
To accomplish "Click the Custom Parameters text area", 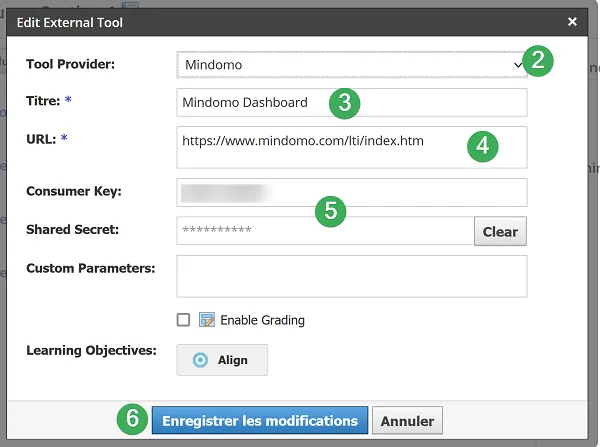I will click(352, 276).
